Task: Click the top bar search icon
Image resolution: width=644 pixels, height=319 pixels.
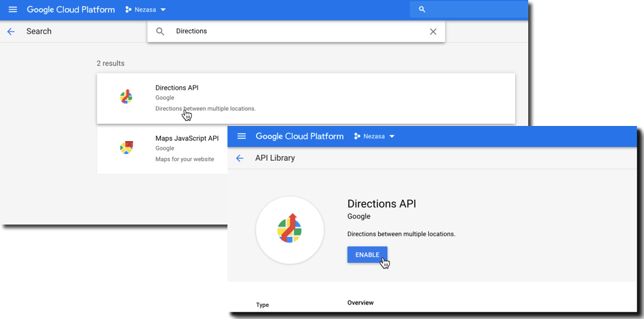Action: point(422,10)
